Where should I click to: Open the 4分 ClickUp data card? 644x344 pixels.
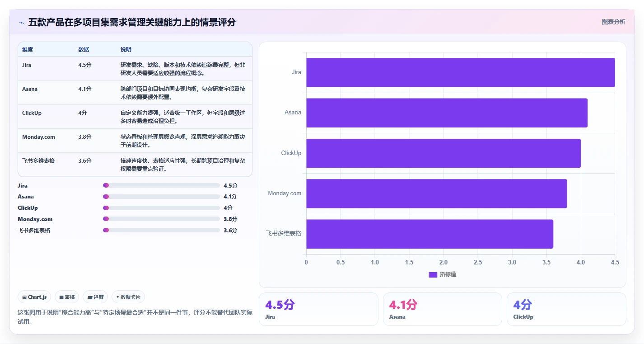566,309
